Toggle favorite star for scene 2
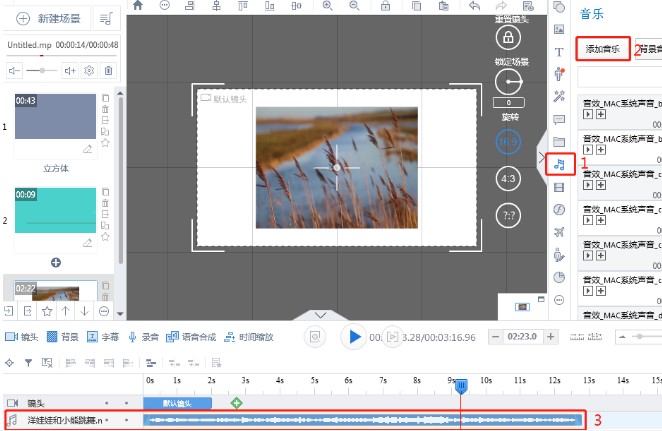The image size is (662, 431). [x=106, y=238]
